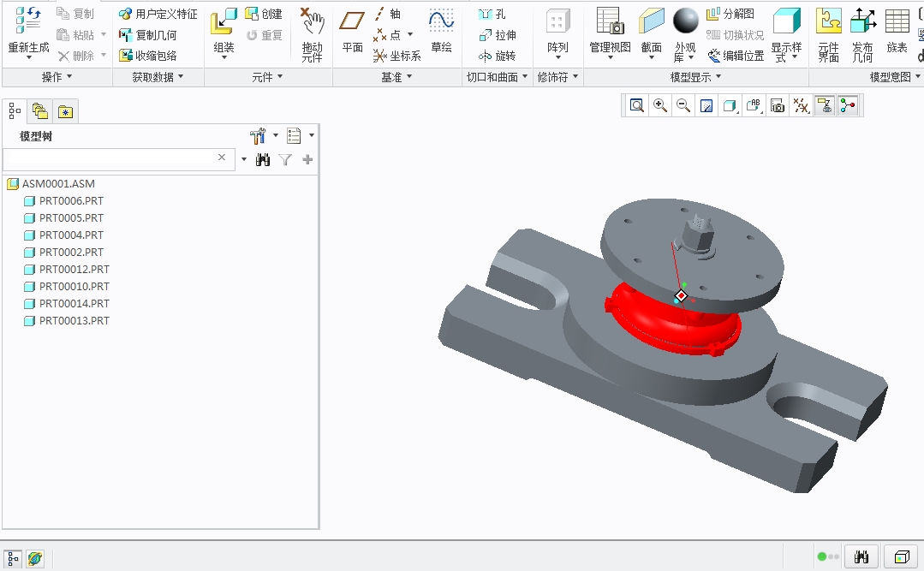Click the zoom in magnifier icon
The width and height of the screenshot is (924, 571).
(x=660, y=105)
